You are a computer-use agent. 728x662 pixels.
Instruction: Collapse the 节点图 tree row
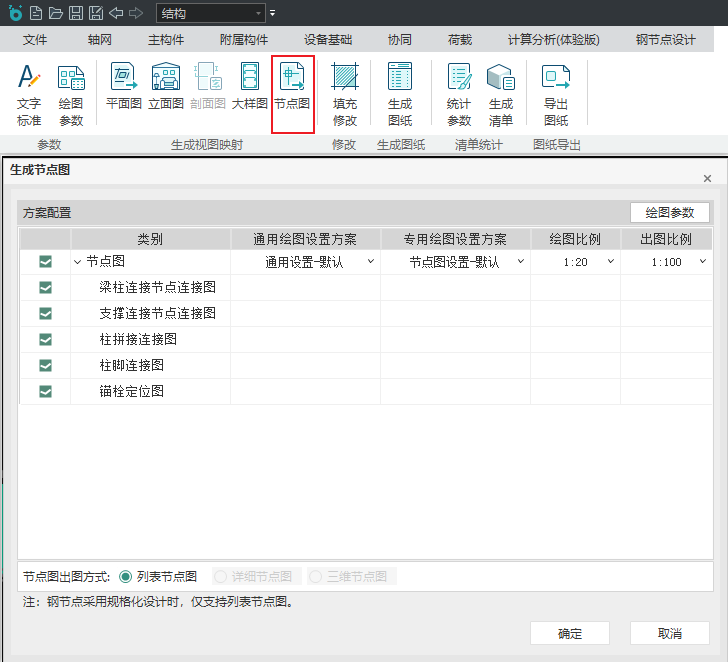pyautogui.click(x=78, y=262)
